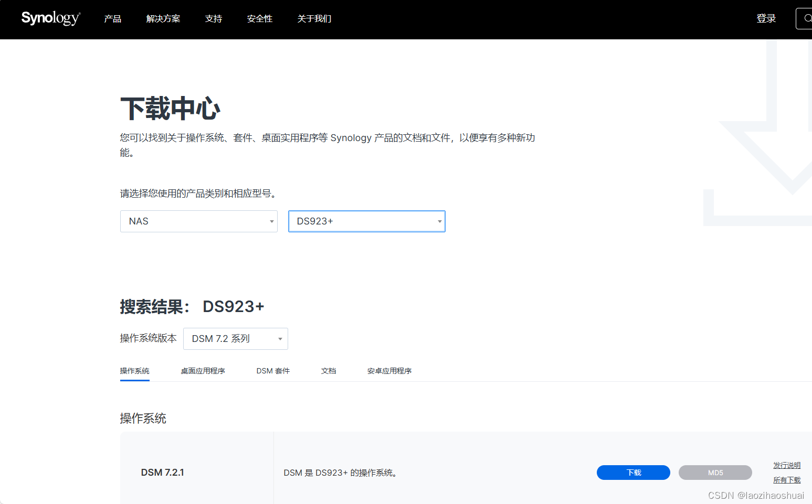The width and height of the screenshot is (812, 504).
Task: Click the DSM 7.2.1 version label
Action: (162, 473)
